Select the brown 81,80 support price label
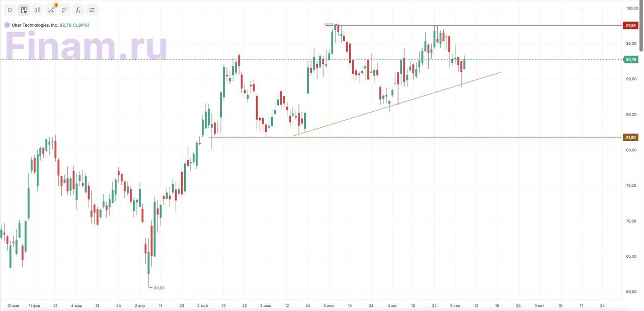644x311 pixels. (630, 137)
